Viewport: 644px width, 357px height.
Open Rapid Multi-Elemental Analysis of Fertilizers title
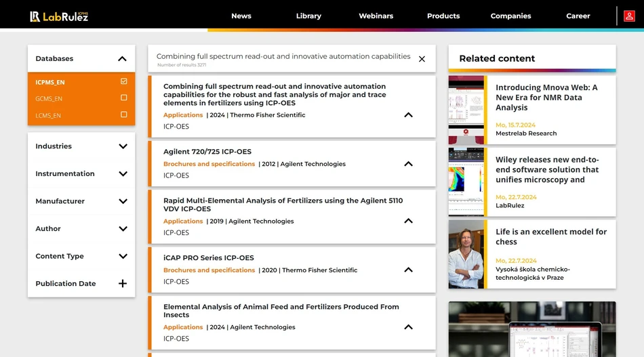pos(283,205)
